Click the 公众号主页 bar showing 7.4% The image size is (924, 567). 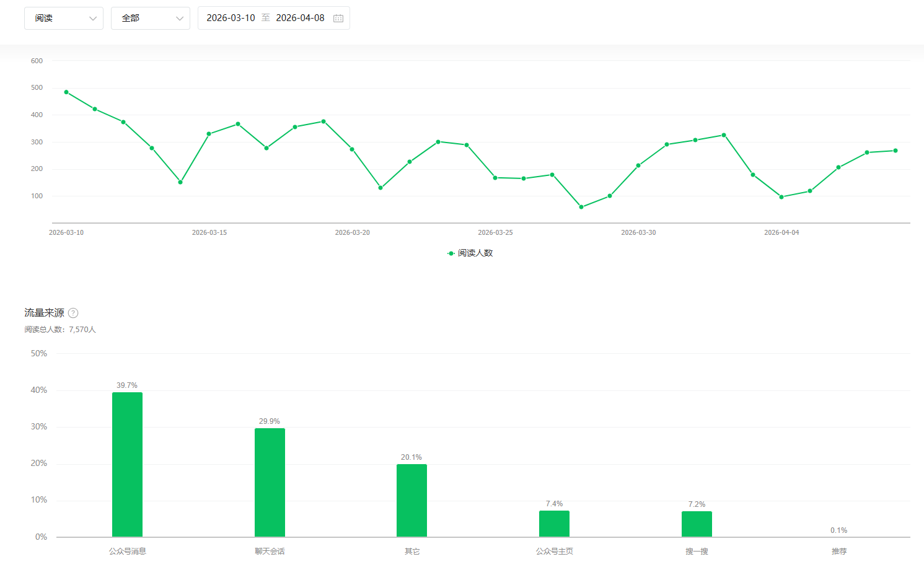coord(554,524)
